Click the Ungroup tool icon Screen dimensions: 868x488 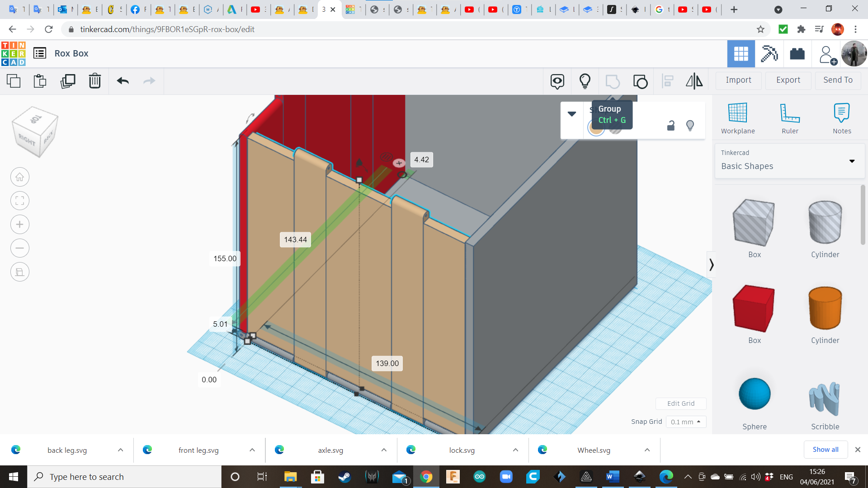pos(640,81)
